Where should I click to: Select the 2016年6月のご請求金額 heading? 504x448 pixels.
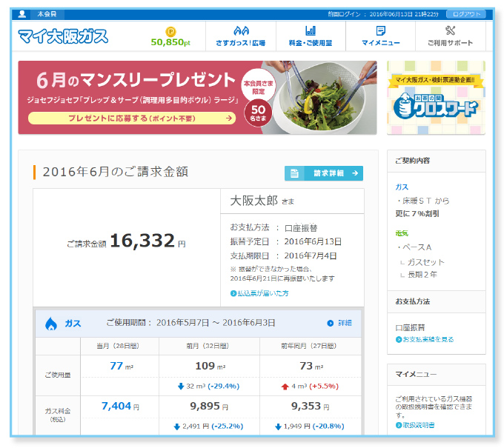116,172
